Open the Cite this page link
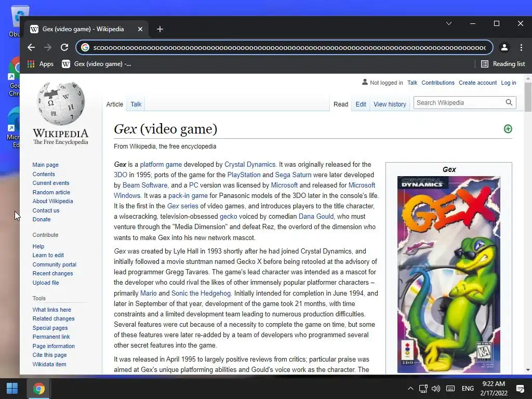 pos(49,355)
